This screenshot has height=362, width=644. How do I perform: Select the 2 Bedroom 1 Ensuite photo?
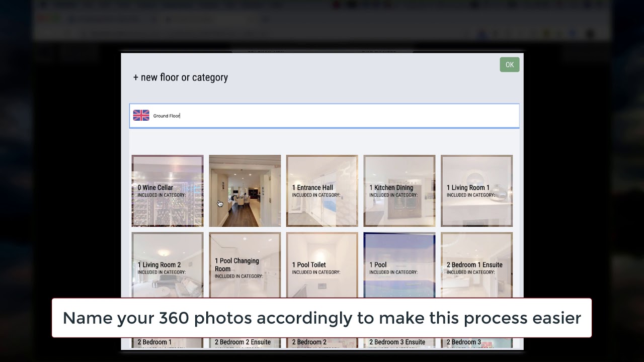[477, 265]
